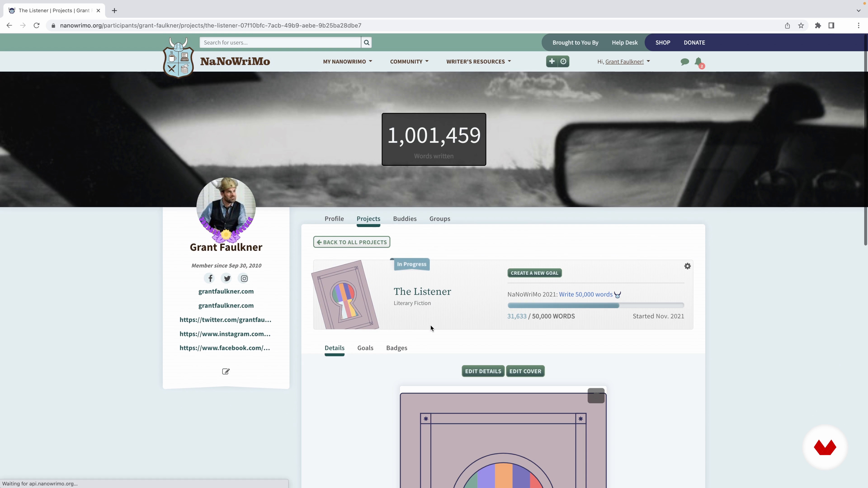Click the large book cover image
868x488 pixels.
pos(503,441)
